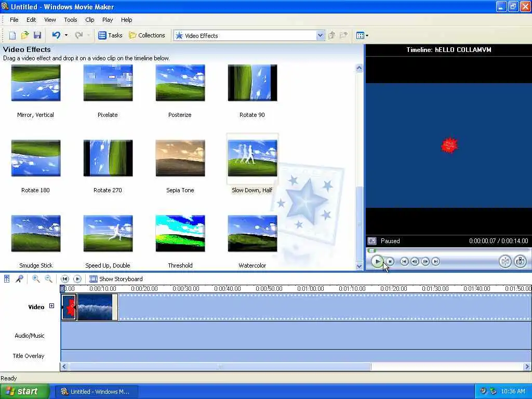Click the monitor Forward button
532x399 pixels.
coord(436,262)
